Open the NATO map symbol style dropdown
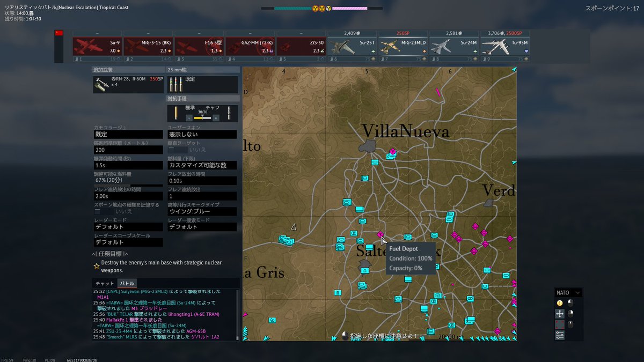644x362 pixels. (x=569, y=293)
